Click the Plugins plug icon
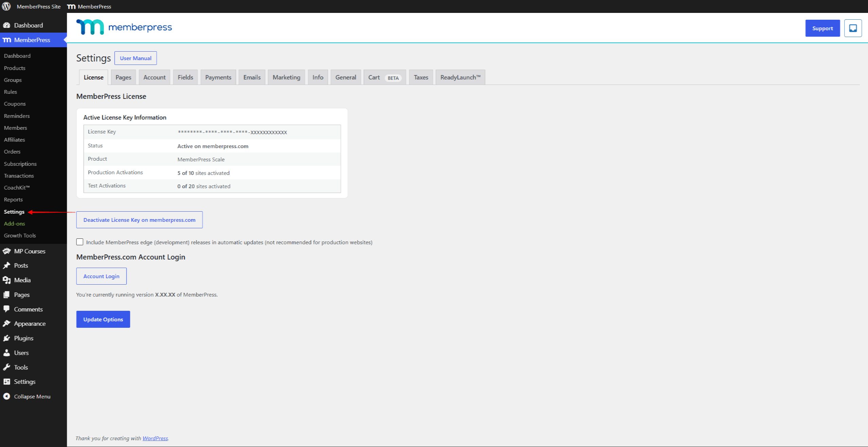This screenshot has height=447, width=868. [6, 338]
